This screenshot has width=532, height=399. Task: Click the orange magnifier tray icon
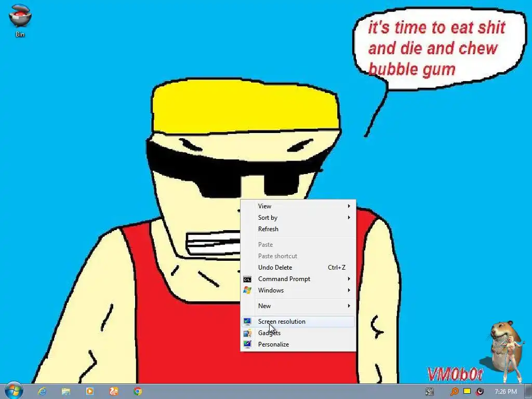(x=454, y=392)
